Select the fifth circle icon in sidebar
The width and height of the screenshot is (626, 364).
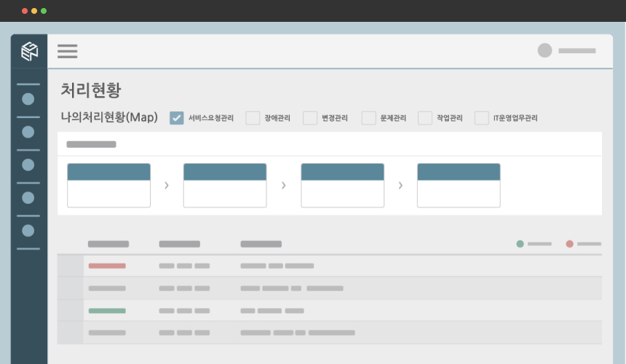point(28,230)
